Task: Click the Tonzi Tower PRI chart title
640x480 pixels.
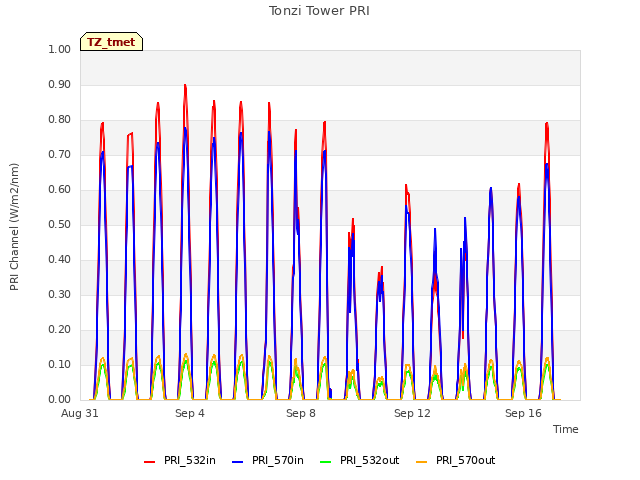Action: 319,11
